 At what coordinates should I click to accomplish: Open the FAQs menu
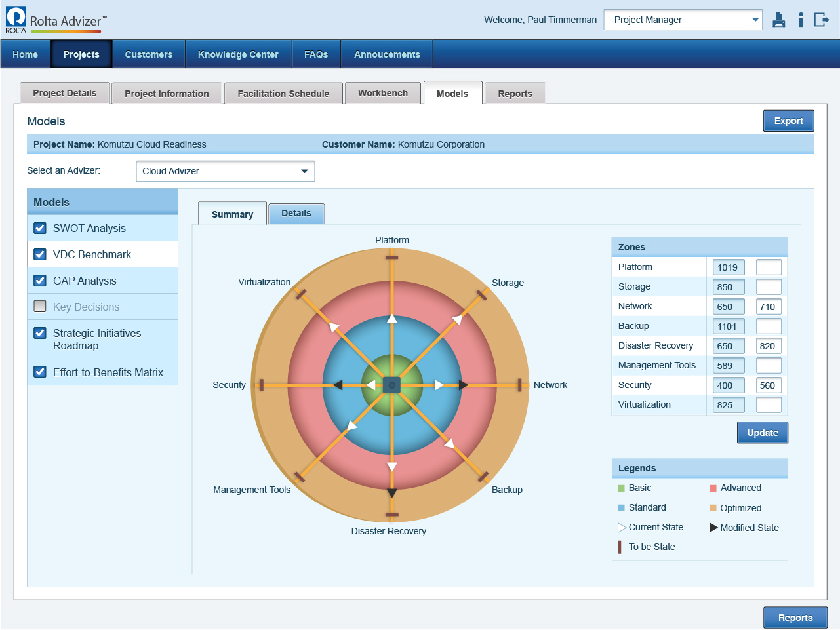(x=316, y=54)
